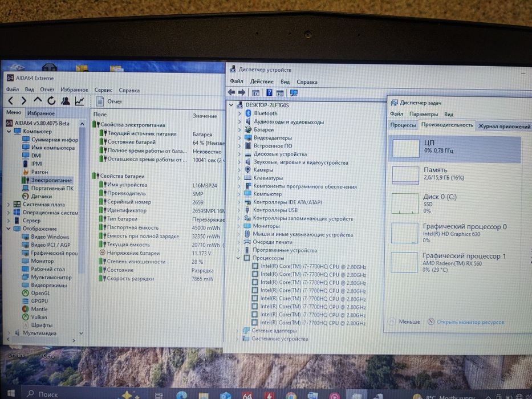
Task: Go forward in Device Manager toolbar
Action: [x=242, y=92]
